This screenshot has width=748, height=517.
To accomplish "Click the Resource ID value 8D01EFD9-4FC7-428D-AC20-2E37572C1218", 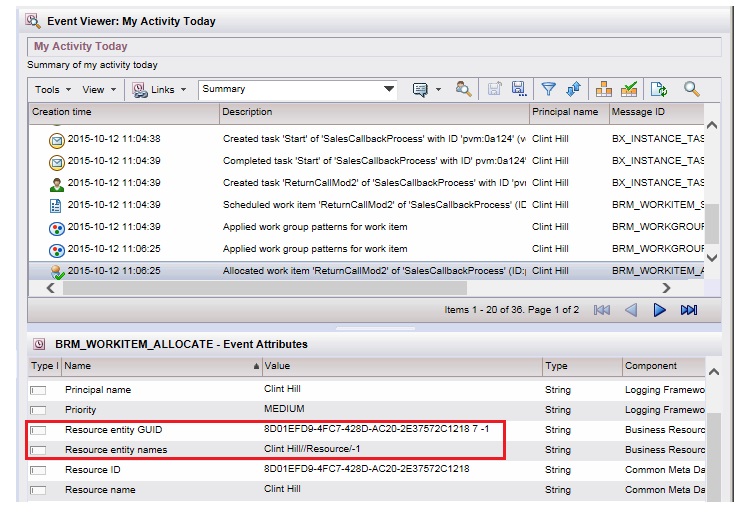I will click(x=366, y=469).
